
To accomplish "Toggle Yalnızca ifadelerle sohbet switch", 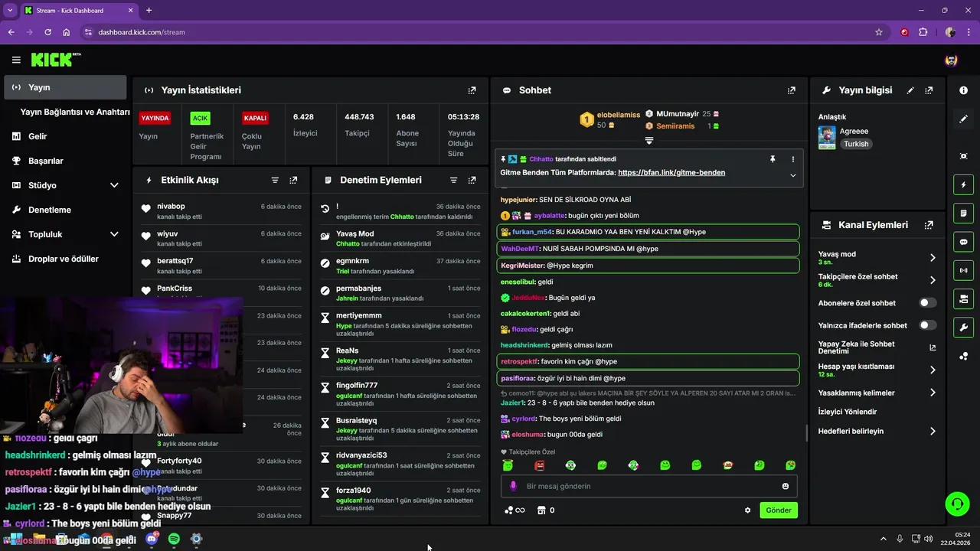I will pyautogui.click(x=928, y=325).
